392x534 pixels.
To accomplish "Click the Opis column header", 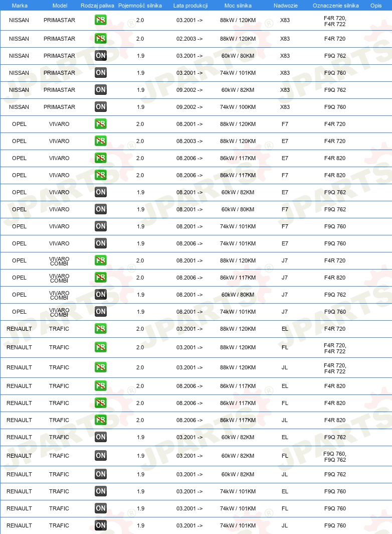I will [376, 6].
